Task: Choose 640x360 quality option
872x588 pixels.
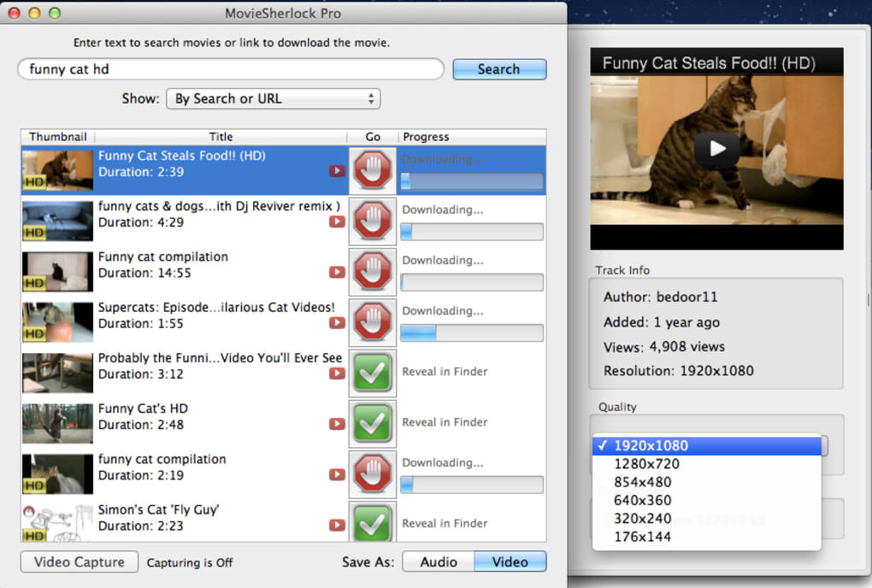Action: click(707, 501)
